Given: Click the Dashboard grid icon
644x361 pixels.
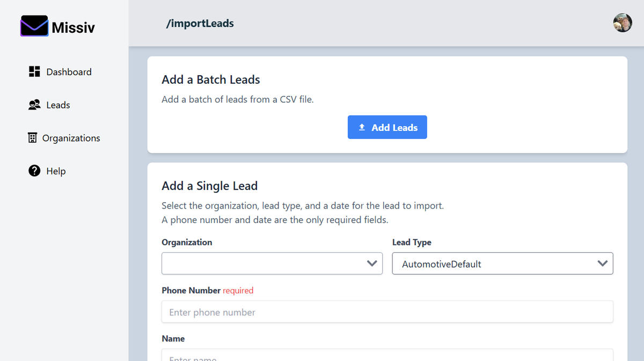Looking at the screenshot, I should tap(34, 72).
